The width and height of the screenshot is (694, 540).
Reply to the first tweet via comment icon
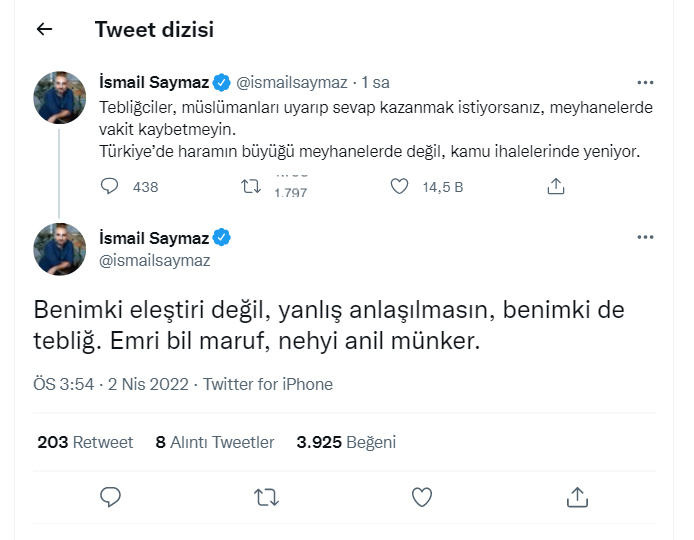(x=110, y=186)
